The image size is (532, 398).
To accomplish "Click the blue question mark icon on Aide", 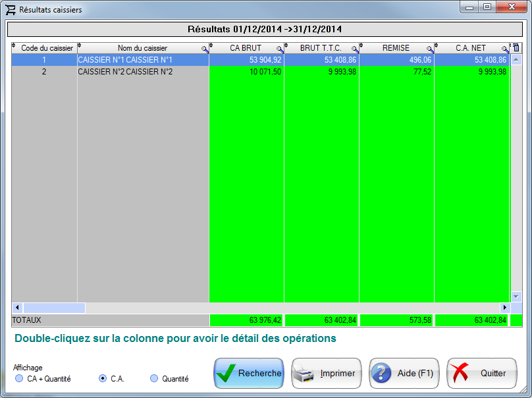I will pyautogui.click(x=383, y=373).
